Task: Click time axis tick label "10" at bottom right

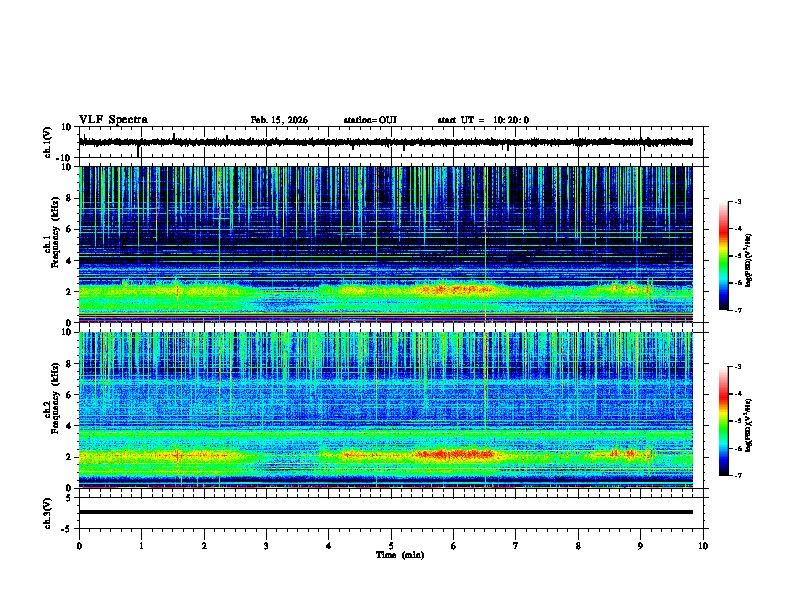Action: (x=703, y=546)
